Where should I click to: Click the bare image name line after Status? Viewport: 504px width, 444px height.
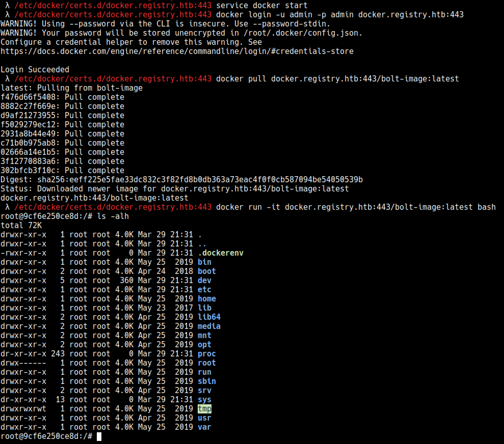pos(95,198)
